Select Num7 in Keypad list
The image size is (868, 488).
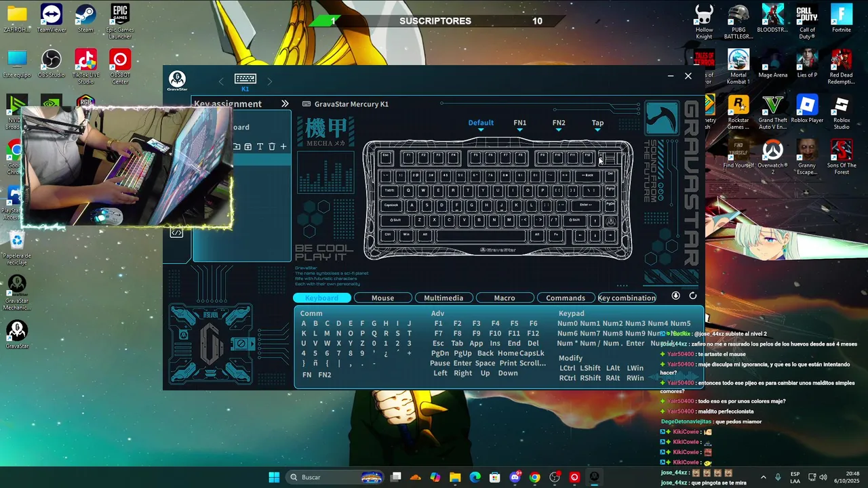click(590, 333)
